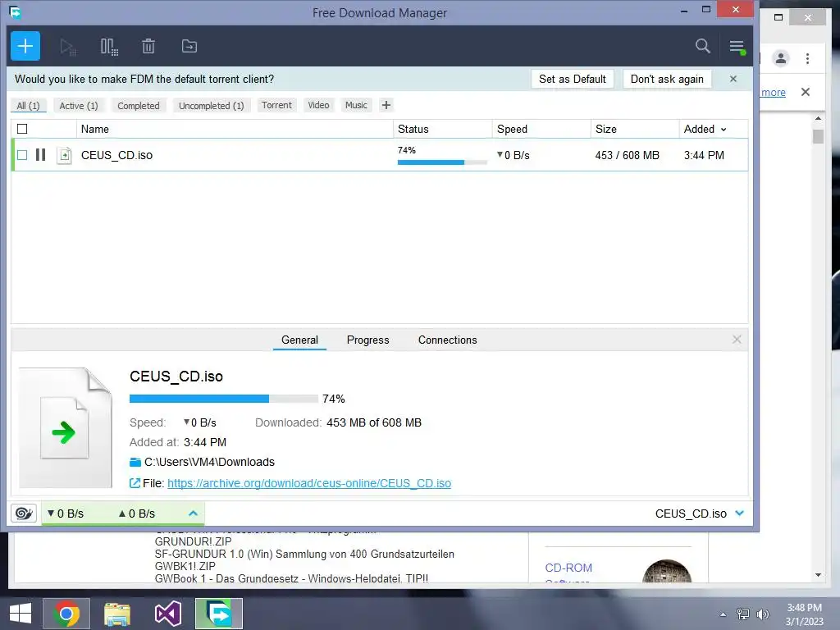Click the external link icon beside File
The image size is (840, 630).
point(135,483)
